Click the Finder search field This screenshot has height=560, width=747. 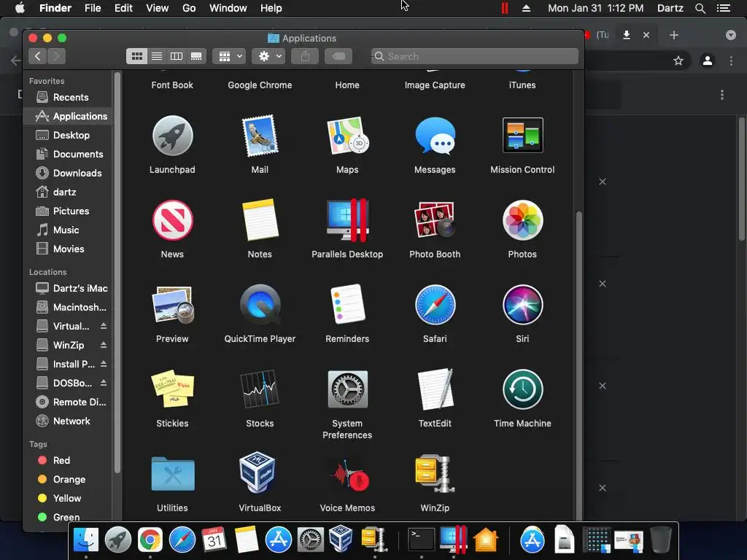coord(474,56)
